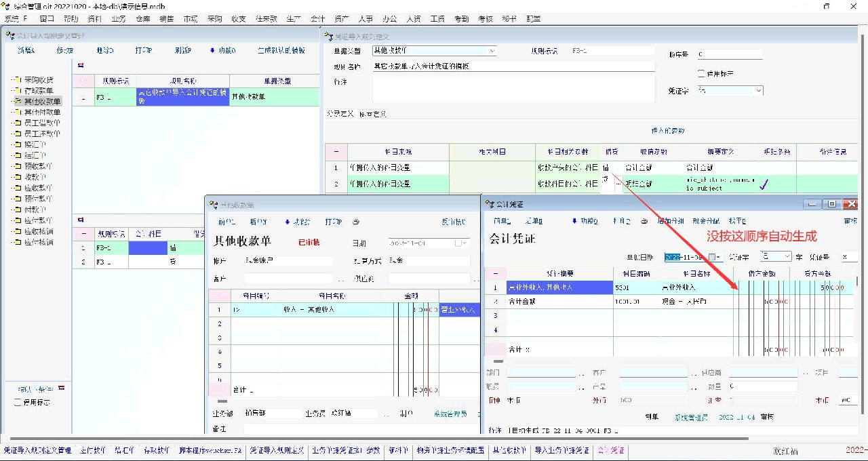Click the printer icon in 其他收款单 toolbar
This screenshot has height=461, width=868.
[357, 222]
